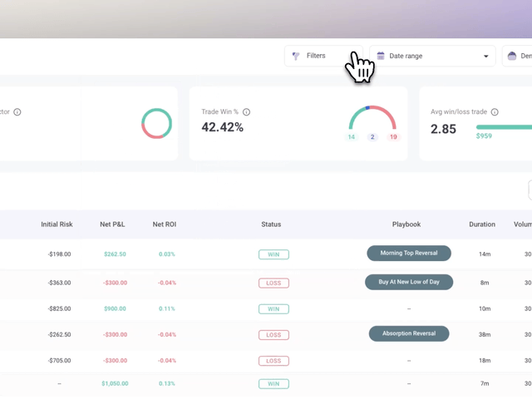The height and width of the screenshot is (399, 532).
Task: Select the Buy At New Low of Day playbook
Action: 409,282
